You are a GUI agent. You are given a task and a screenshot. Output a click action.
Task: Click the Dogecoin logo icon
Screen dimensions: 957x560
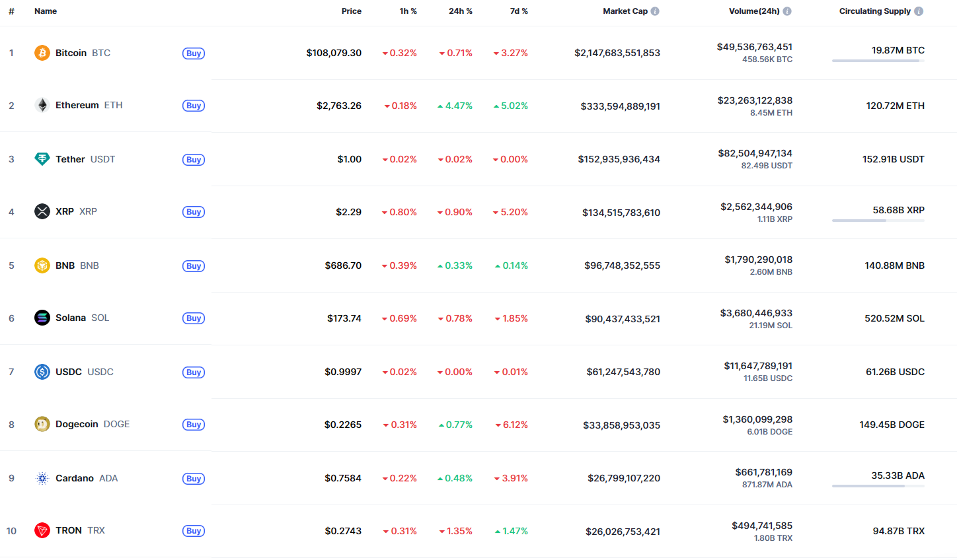tap(42, 424)
